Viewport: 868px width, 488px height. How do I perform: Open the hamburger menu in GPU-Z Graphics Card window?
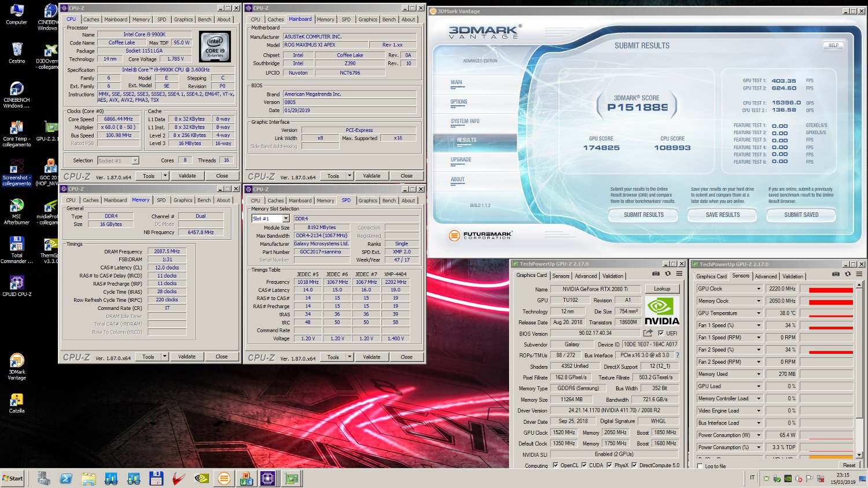679,273
